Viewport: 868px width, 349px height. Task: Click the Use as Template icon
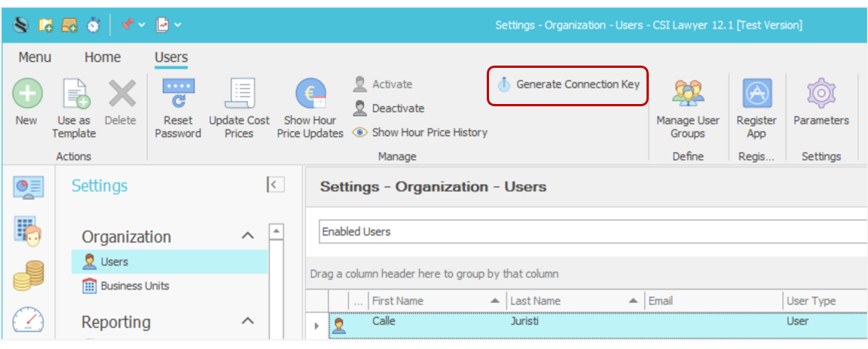[74, 95]
